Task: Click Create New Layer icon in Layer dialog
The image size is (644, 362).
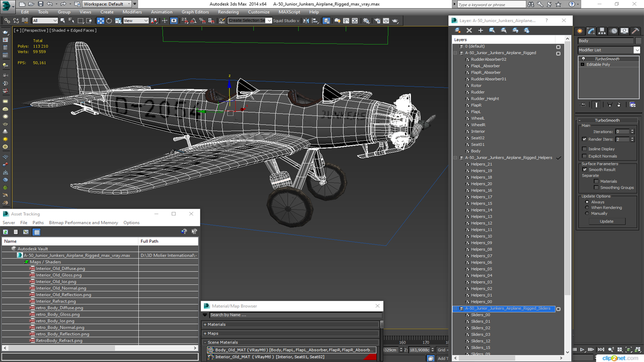Action: coord(458,30)
